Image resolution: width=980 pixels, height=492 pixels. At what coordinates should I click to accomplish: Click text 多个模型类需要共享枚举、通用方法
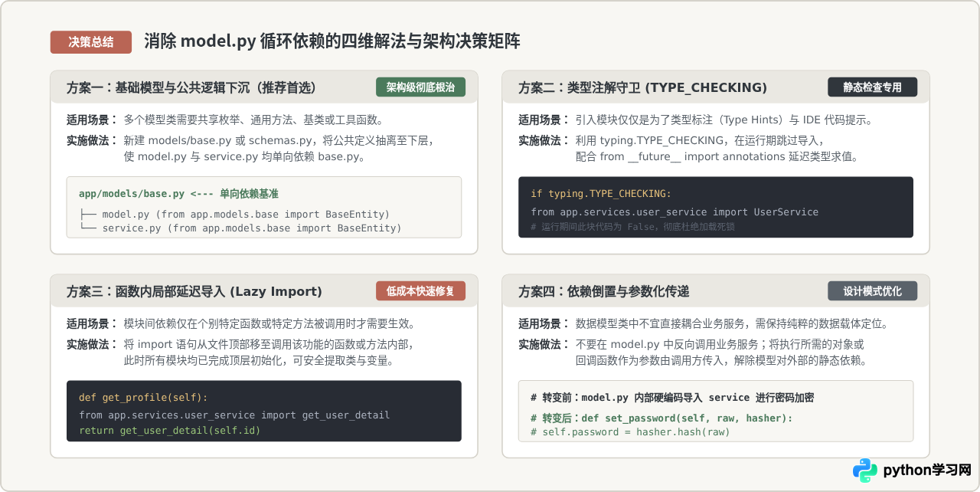point(253,120)
